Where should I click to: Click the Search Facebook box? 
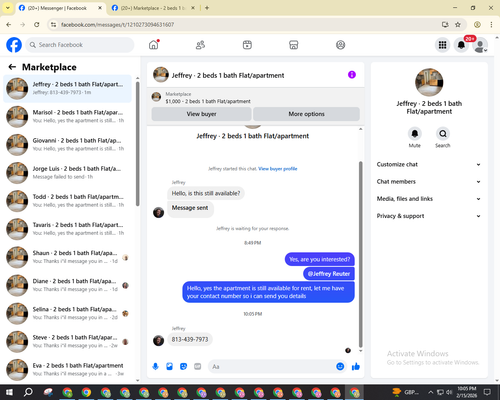[x=80, y=45]
